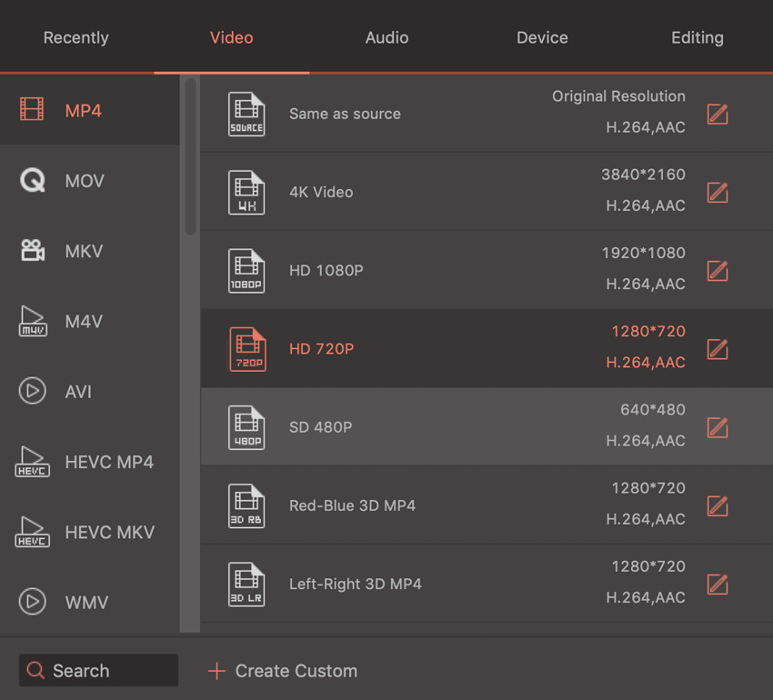Click the HD 720P edit pencil icon
773x700 pixels.
pos(718,349)
